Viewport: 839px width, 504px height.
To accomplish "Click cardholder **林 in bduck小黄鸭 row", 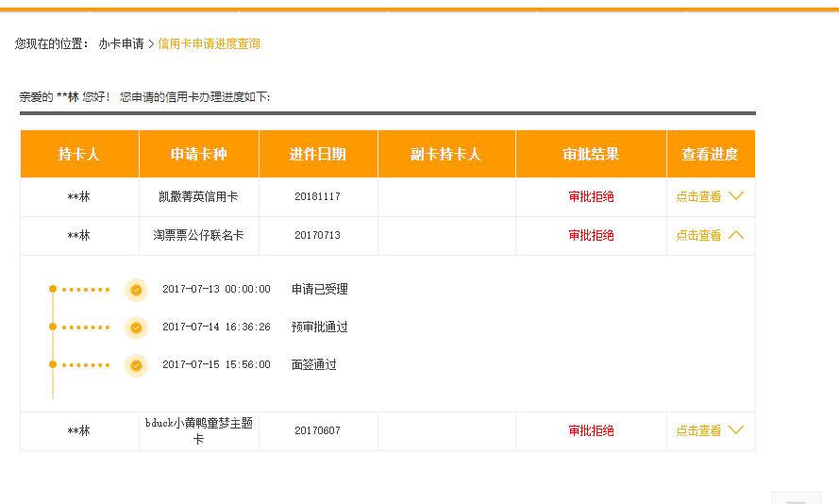I will (78, 430).
